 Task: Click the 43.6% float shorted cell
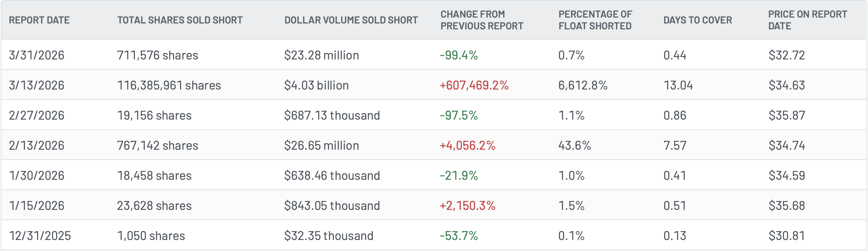tap(574, 145)
